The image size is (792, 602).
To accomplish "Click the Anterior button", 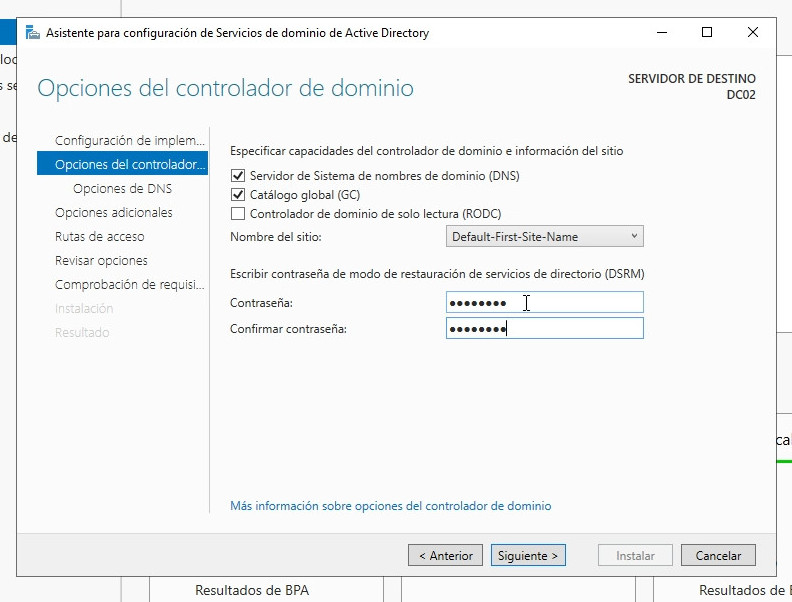I will click(x=445, y=556).
